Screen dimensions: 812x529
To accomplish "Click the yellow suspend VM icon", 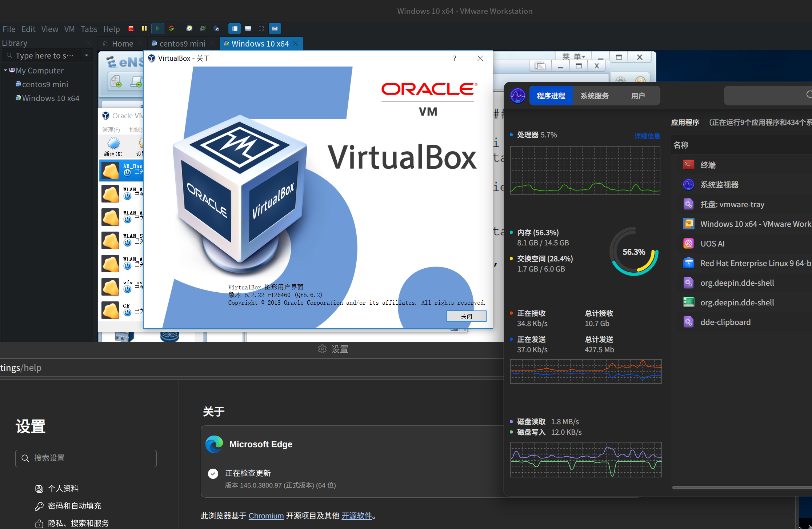I will [x=144, y=29].
